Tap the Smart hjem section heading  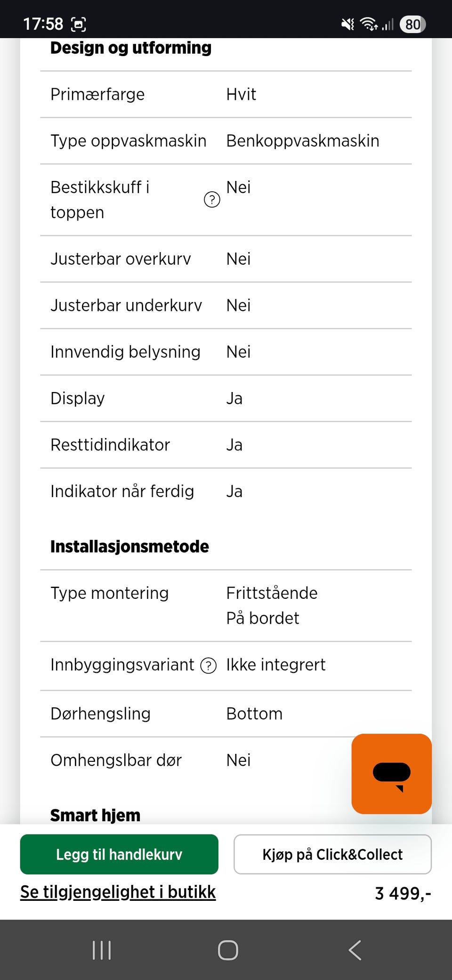coord(95,815)
